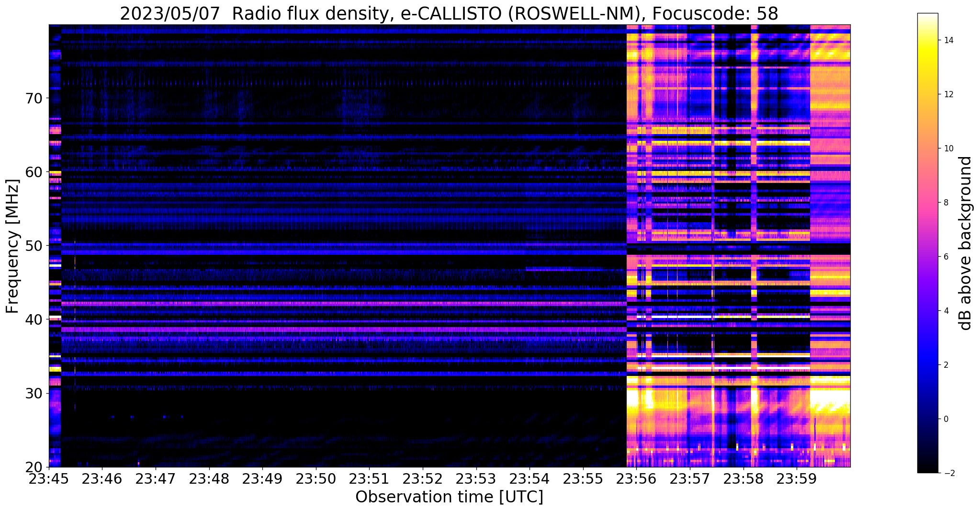Click the 23:48 time tick label
The image size is (980, 511).
(x=209, y=479)
